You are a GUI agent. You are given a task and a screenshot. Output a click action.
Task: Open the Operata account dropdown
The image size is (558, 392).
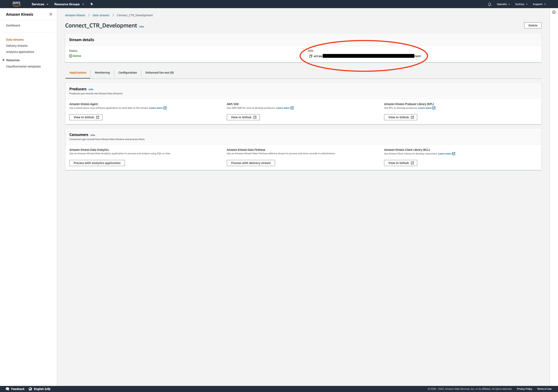[503, 4]
